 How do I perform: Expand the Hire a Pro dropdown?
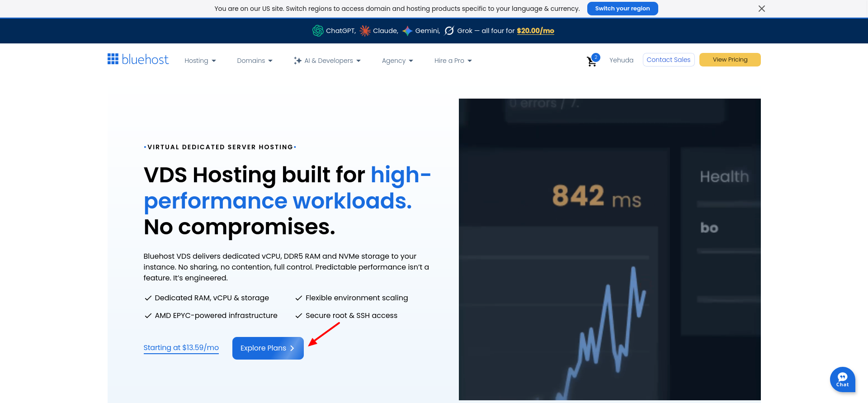(453, 61)
